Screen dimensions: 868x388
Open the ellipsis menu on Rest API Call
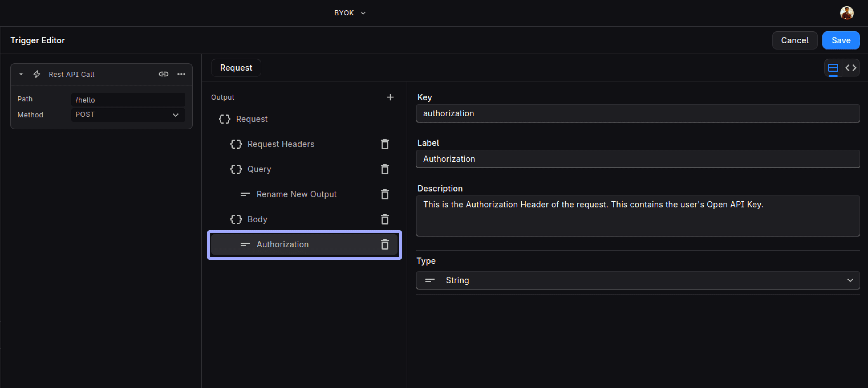pyautogui.click(x=181, y=74)
